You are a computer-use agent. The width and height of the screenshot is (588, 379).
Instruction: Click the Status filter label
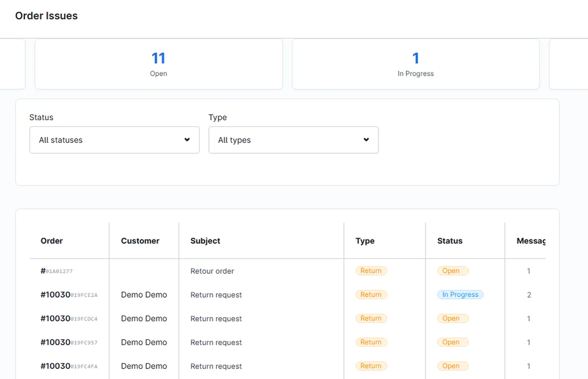[41, 117]
